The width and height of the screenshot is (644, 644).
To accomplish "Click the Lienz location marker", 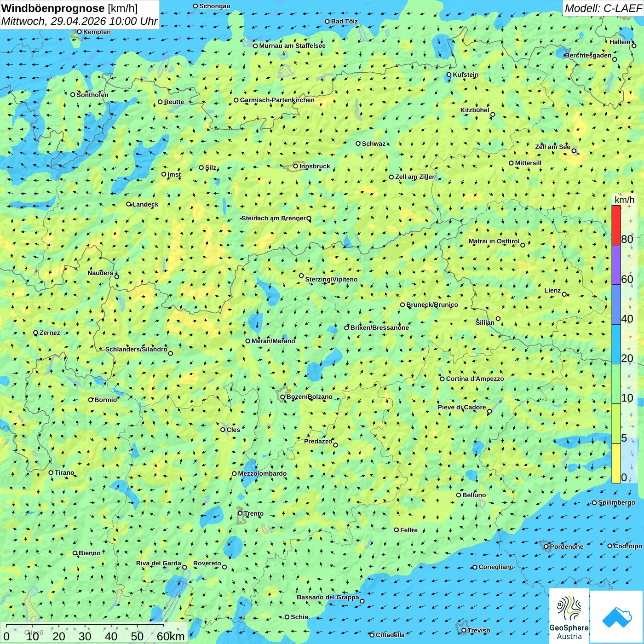I will click(x=564, y=294).
